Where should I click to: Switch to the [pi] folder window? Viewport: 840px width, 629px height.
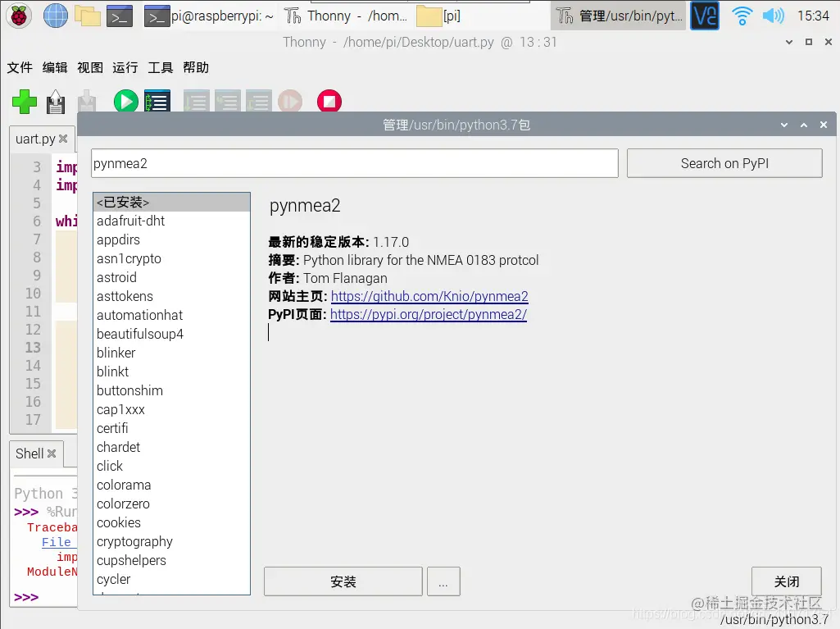[x=438, y=16]
